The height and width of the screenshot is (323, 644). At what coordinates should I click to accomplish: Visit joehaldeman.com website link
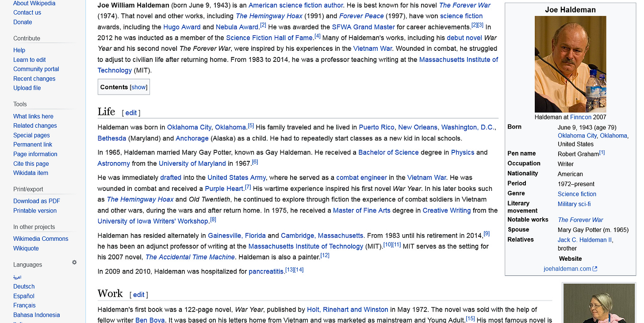click(567, 269)
